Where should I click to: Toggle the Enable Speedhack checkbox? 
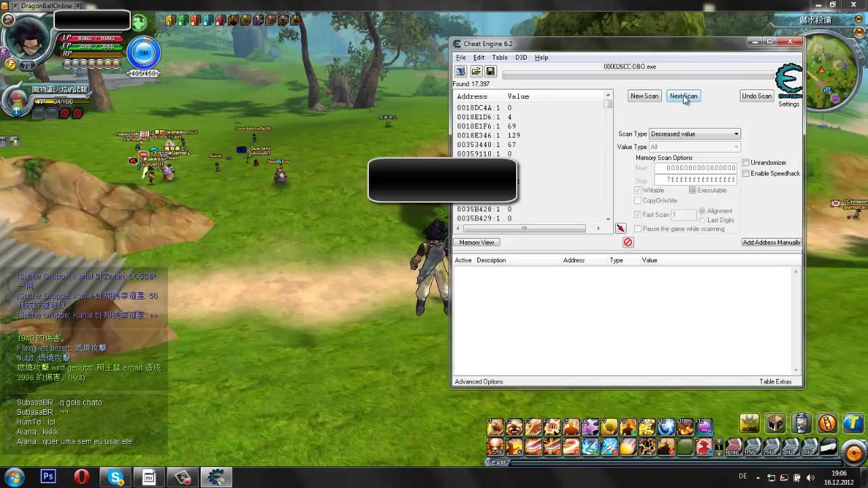coord(746,174)
